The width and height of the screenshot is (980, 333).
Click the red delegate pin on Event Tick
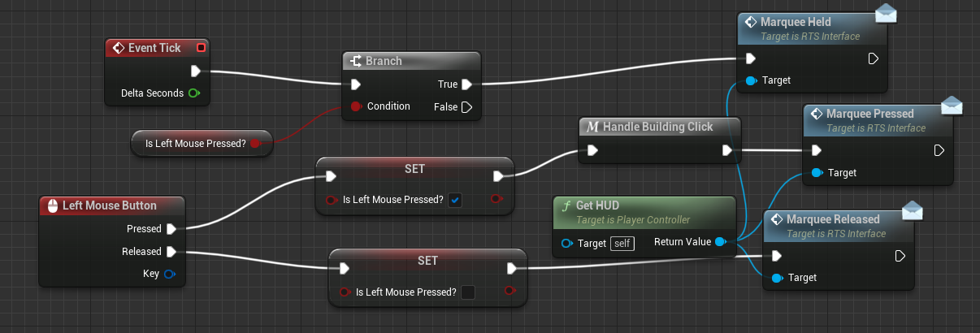pyautogui.click(x=201, y=48)
